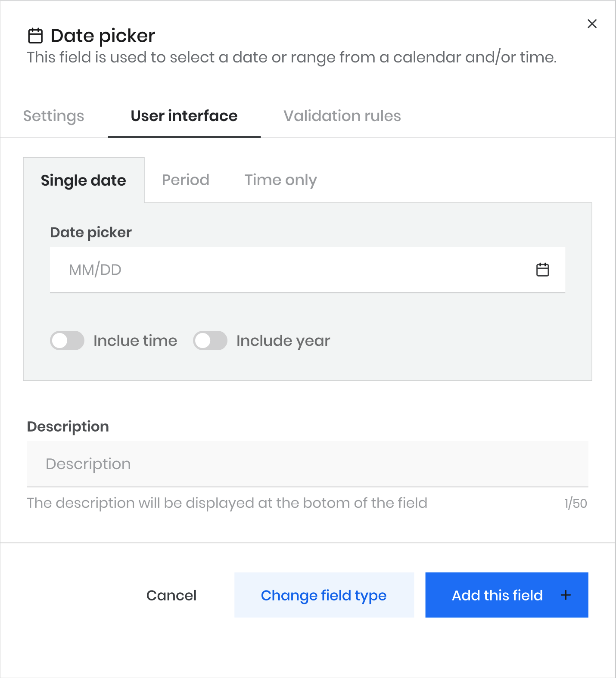The width and height of the screenshot is (616, 678).
Task: Turn on the Include year switch
Action: coord(210,341)
